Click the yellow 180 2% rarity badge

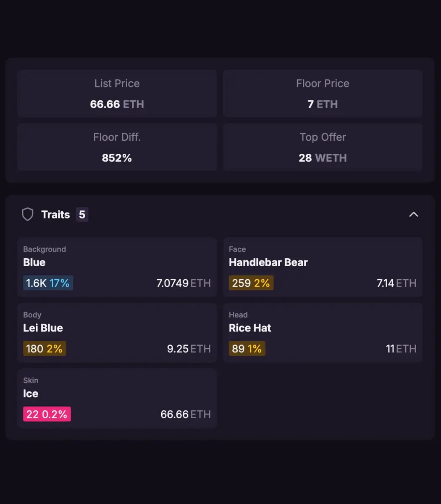[x=45, y=349]
